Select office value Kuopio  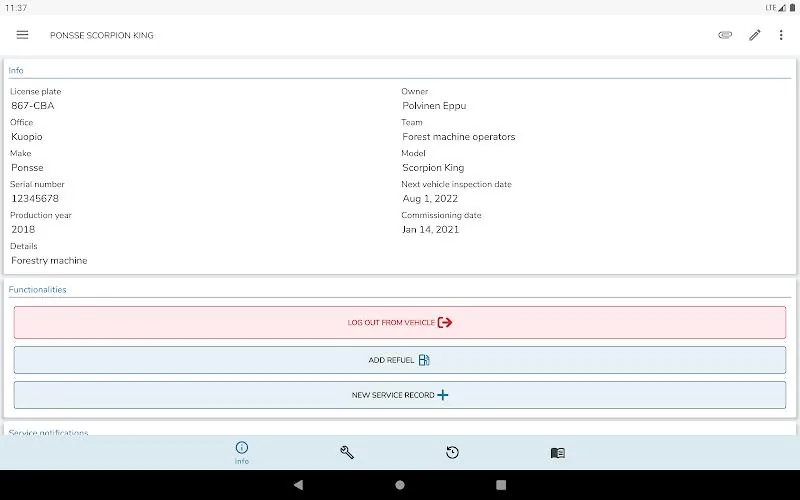27,137
